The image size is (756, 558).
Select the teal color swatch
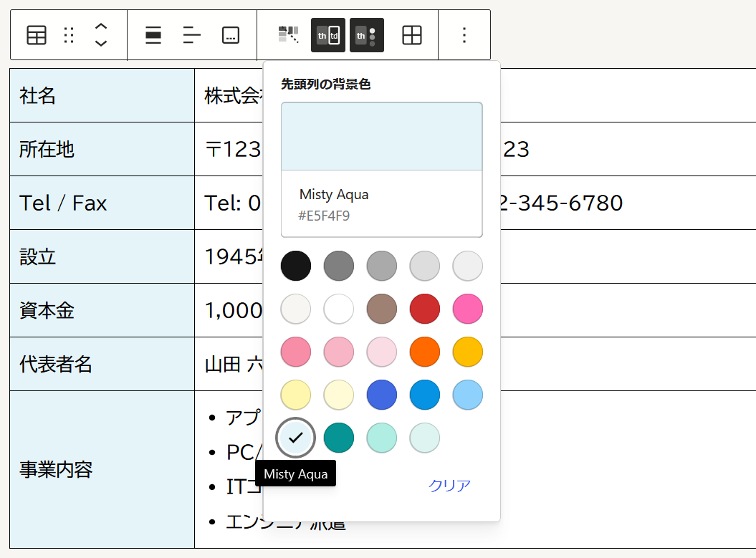(x=338, y=438)
